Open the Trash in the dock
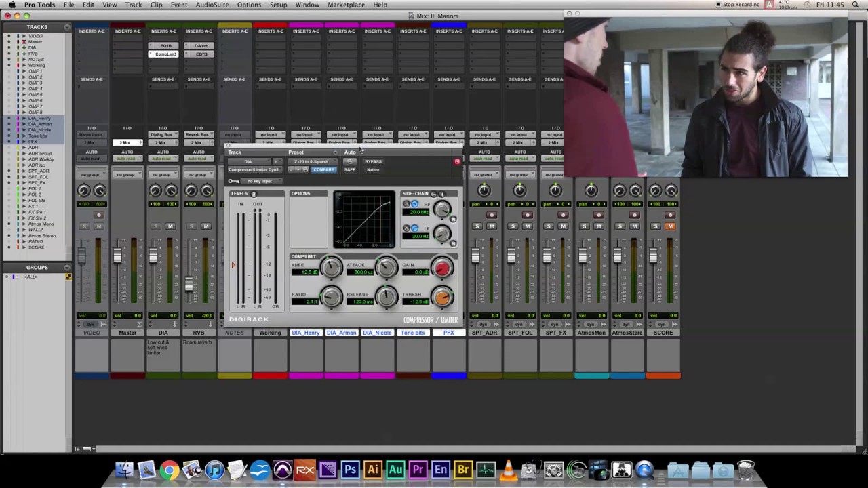Viewport: 868px width, 488px height. (745, 470)
